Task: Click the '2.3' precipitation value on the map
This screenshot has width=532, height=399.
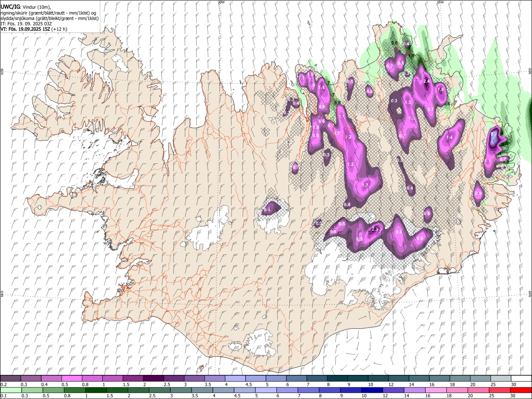Action: pyautogui.click(x=374, y=229)
